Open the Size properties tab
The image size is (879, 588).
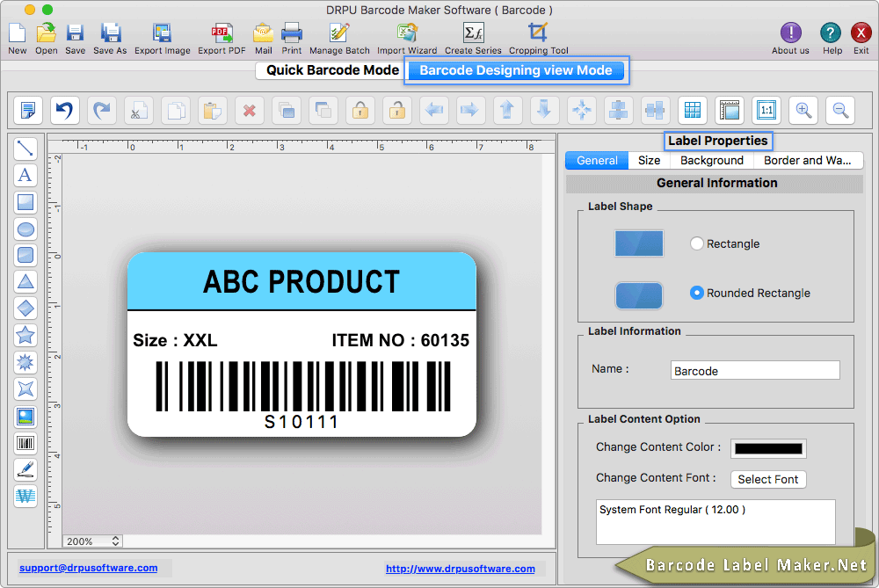(649, 160)
